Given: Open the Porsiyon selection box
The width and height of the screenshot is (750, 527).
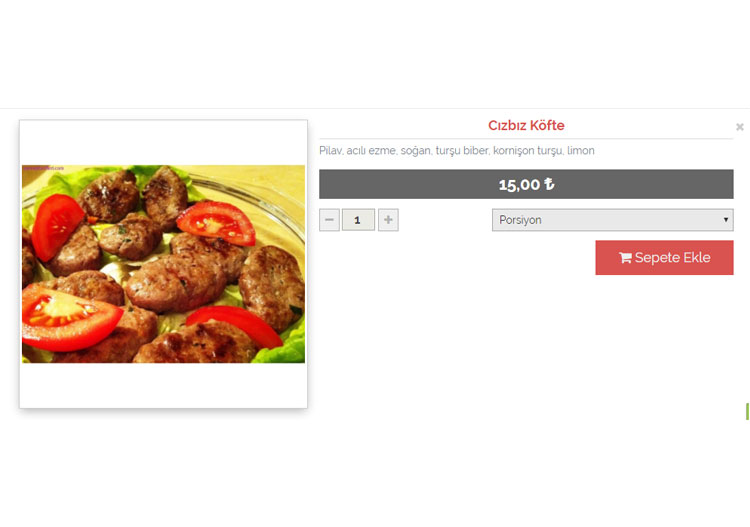Looking at the screenshot, I should coord(612,220).
